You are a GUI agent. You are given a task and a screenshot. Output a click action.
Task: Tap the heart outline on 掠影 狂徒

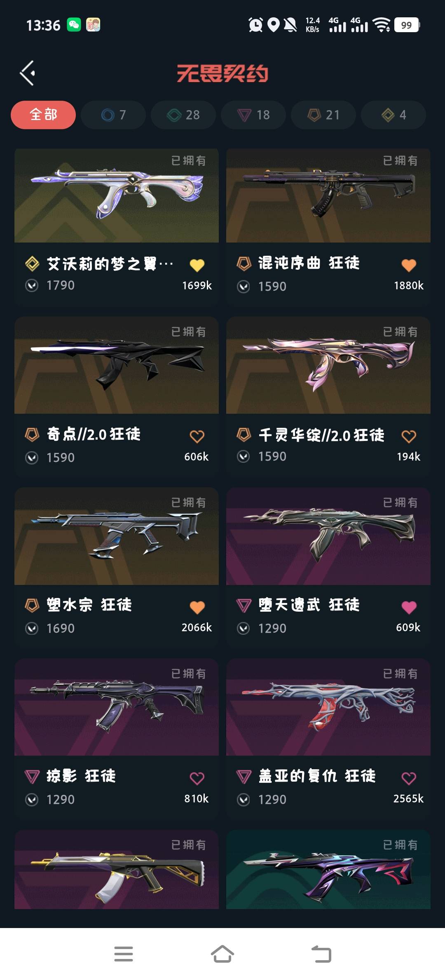tap(197, 778)
